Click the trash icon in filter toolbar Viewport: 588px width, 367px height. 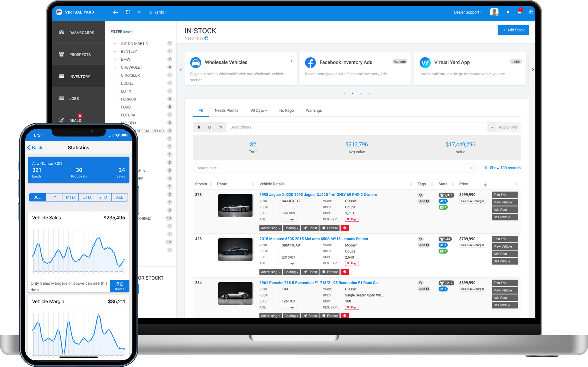[199, 127]
